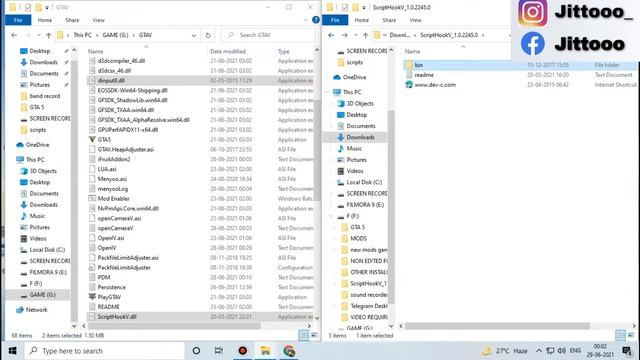Open MODS folder in ScriptHookV sidebar
This screenshot has width=640, height=360.
358,238
